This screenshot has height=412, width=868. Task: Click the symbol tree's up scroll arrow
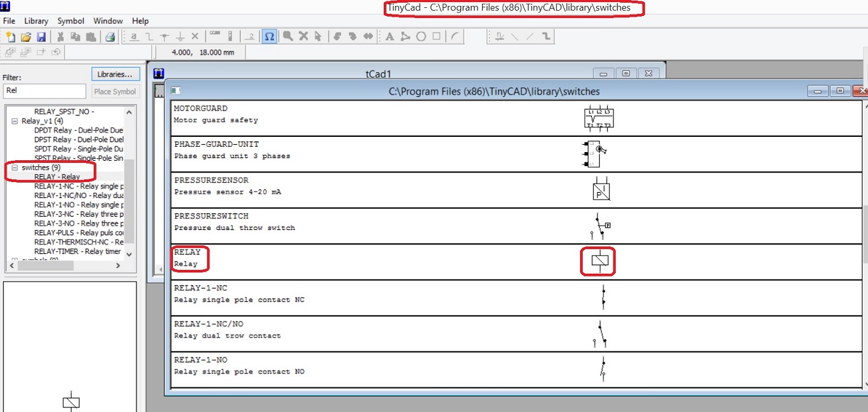pyautogui.click(x=130, y=112)
